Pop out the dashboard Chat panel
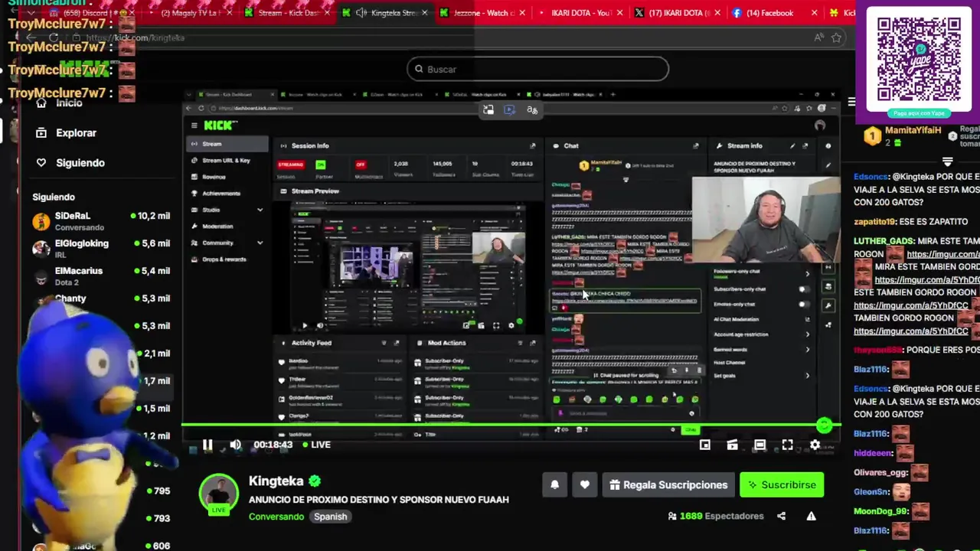The height and width of the screenshot is (551, 980). pos(695,145)
